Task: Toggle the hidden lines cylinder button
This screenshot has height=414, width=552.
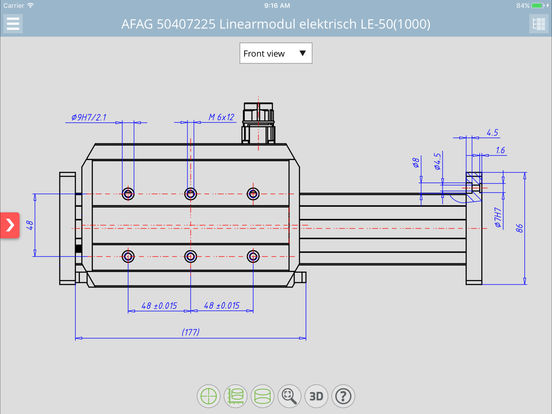Action: [262, 396]
